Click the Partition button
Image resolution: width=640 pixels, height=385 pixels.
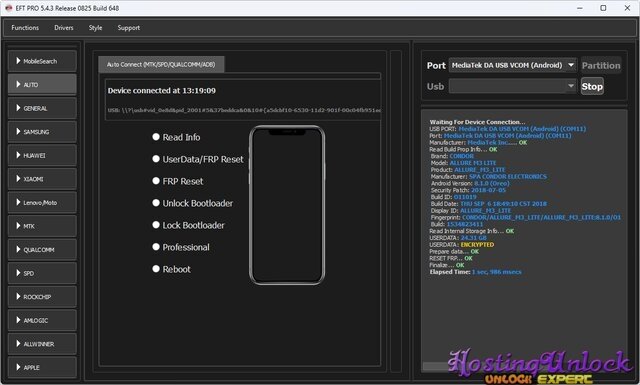tap(601, 65)
